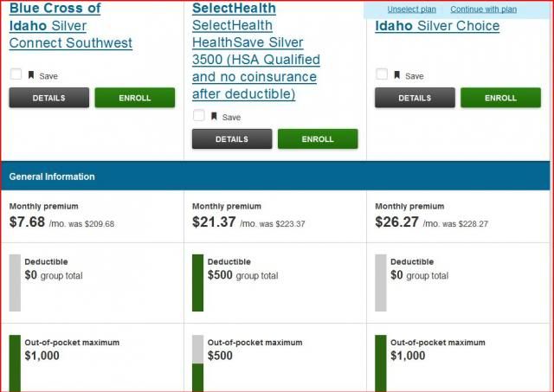
Task: Check the Save box for SelectHealth HealthSave
Action: tap(198, 115)
